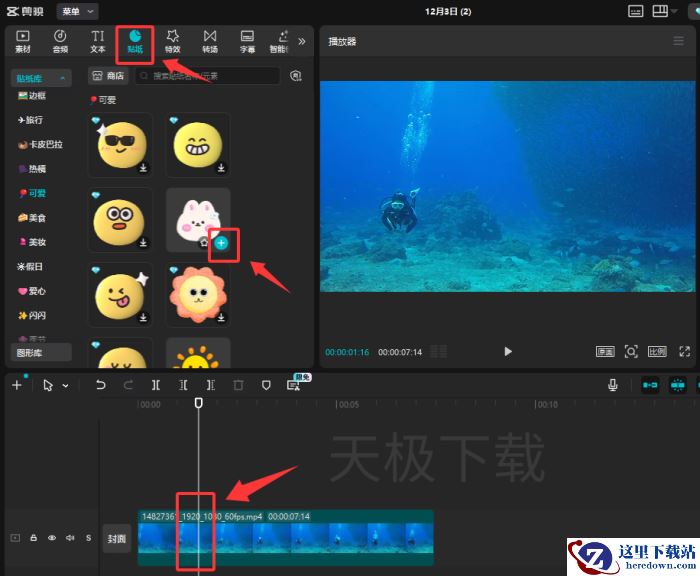Trim clip left of playhead

point(183,385)
